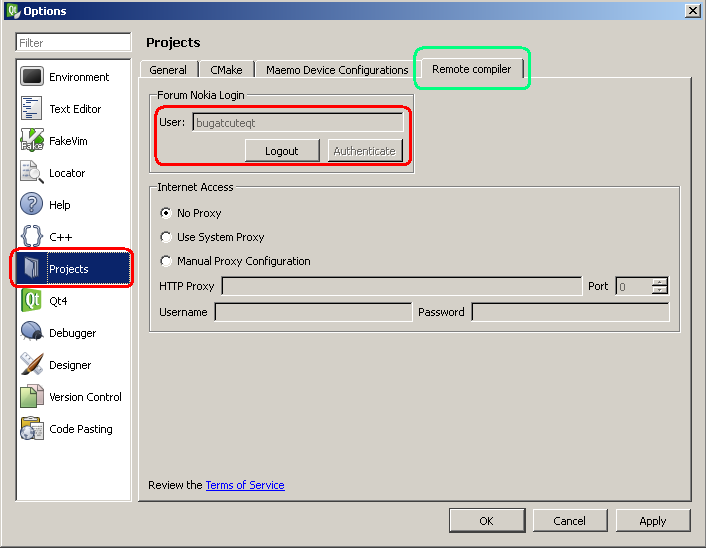
Task: Click the Help question mark icon
Action: point(32,204)
